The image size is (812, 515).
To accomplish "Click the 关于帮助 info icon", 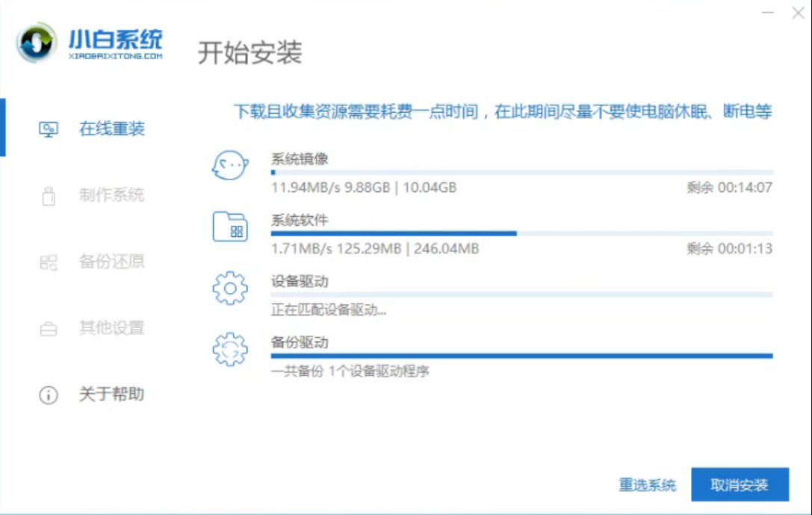I will click(49, 395).
